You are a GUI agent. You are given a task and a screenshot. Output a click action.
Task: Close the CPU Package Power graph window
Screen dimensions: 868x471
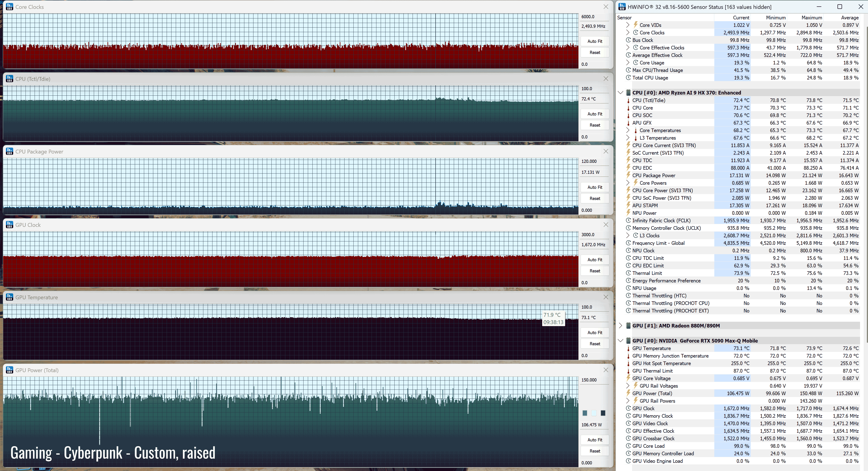tap(605, 151)
